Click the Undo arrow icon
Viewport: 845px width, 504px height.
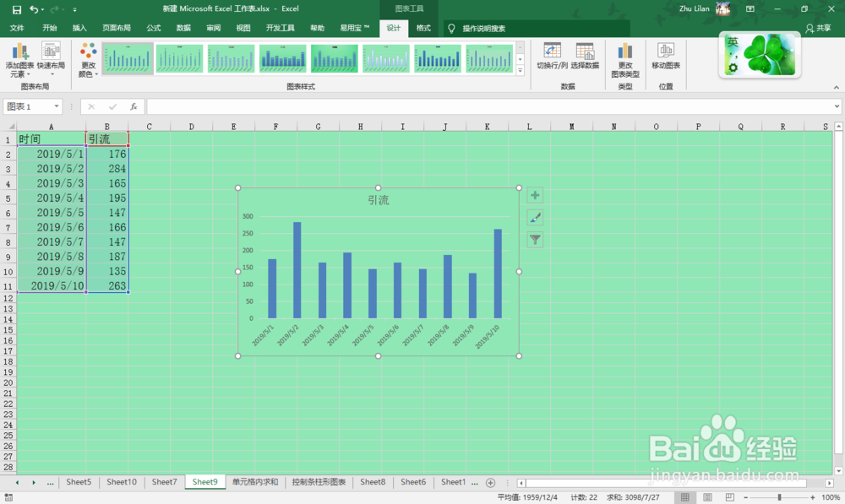point(34,9)
